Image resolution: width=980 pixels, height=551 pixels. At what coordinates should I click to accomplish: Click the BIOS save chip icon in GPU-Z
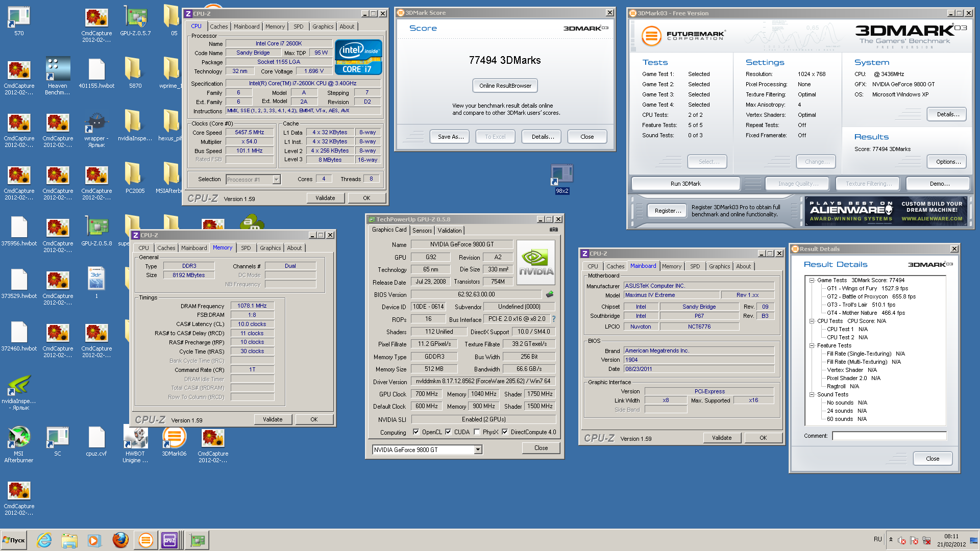tap(550, 294)
